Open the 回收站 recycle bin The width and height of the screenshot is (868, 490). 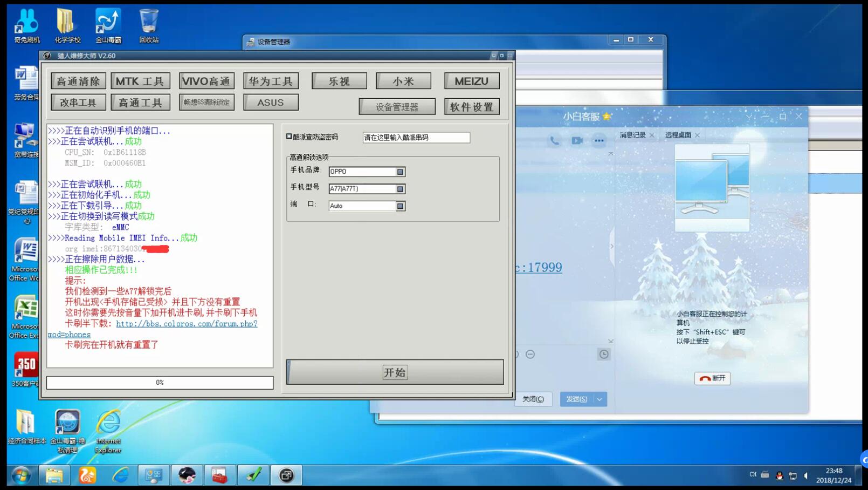(x=149, y=26)
